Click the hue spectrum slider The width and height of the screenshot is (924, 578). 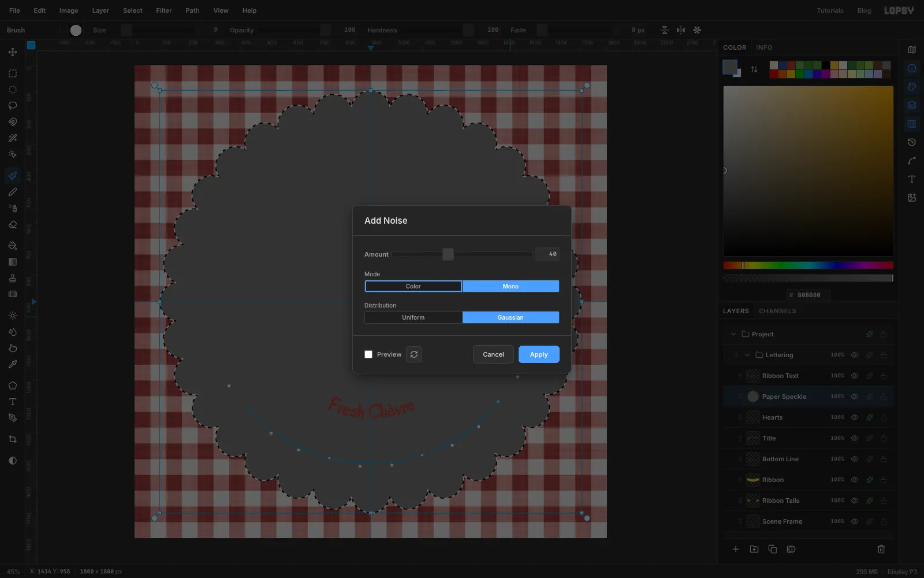808,265
